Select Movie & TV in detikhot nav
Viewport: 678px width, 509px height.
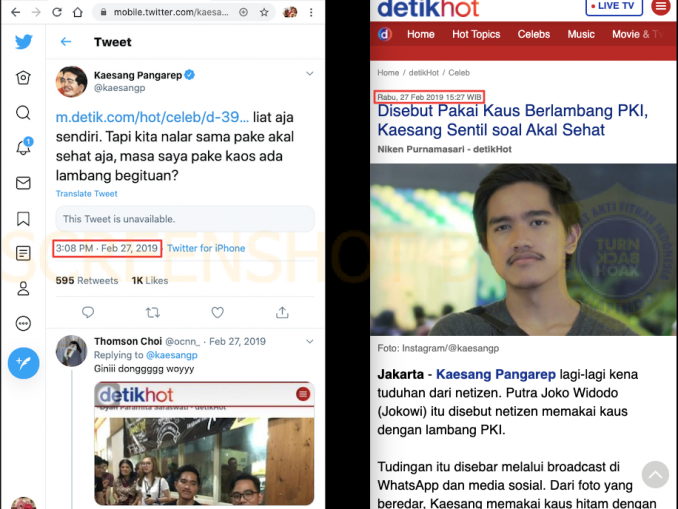pyautogui.click(x=638, y=34)
